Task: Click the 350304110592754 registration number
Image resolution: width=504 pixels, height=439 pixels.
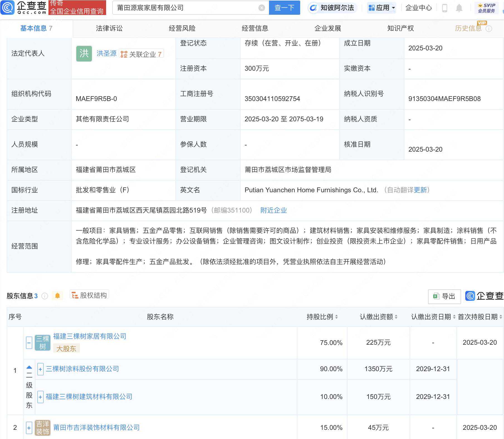Action: click(x=272, y=99)
